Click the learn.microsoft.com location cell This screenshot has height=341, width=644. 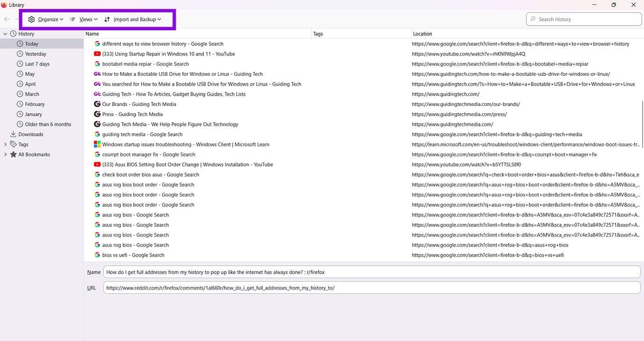pyautogui.click(x=526, y=144)
